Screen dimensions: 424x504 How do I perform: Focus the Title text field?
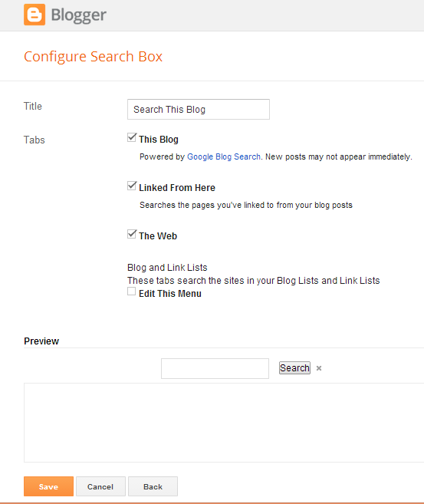click(199, 109)
